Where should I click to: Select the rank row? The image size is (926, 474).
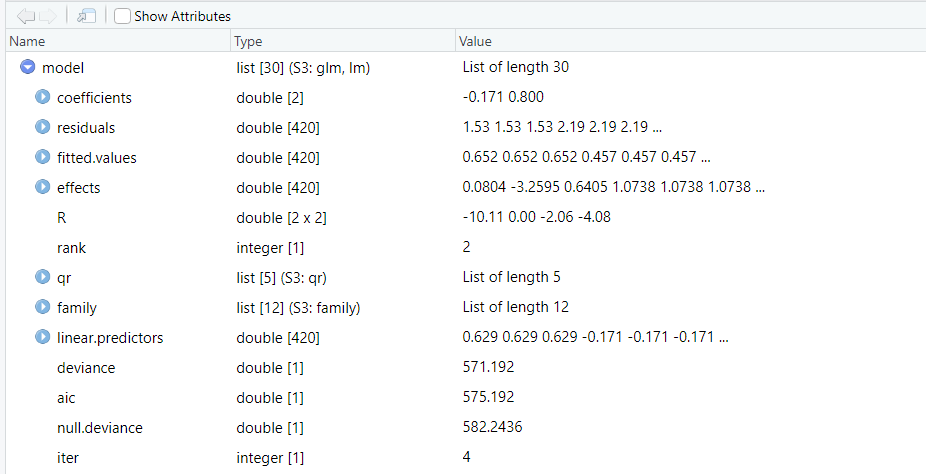[72, 247]
